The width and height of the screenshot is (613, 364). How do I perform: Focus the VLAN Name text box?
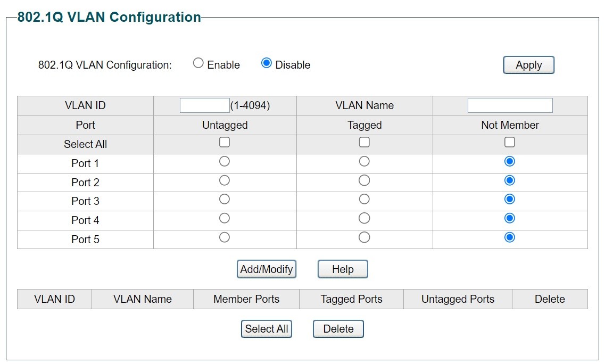pos(510,105)
